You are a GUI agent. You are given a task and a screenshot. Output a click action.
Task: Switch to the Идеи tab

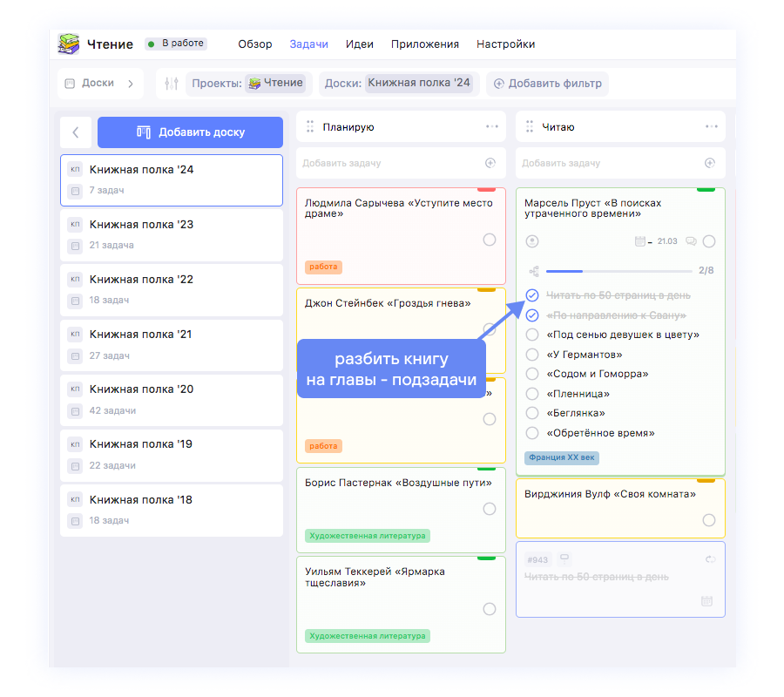[359, 44]
